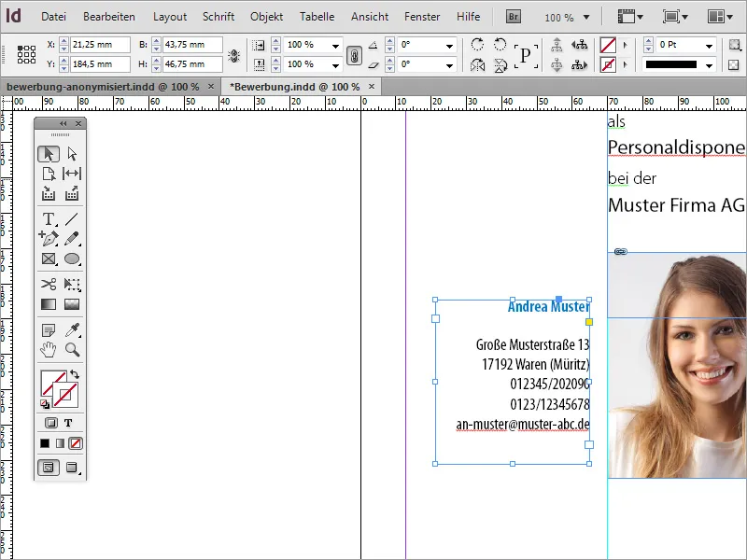The width and height of the screenshot is (747, 560).
Task: Launch Adobe Bridge via the Br icon
Action: click(514, 15)
